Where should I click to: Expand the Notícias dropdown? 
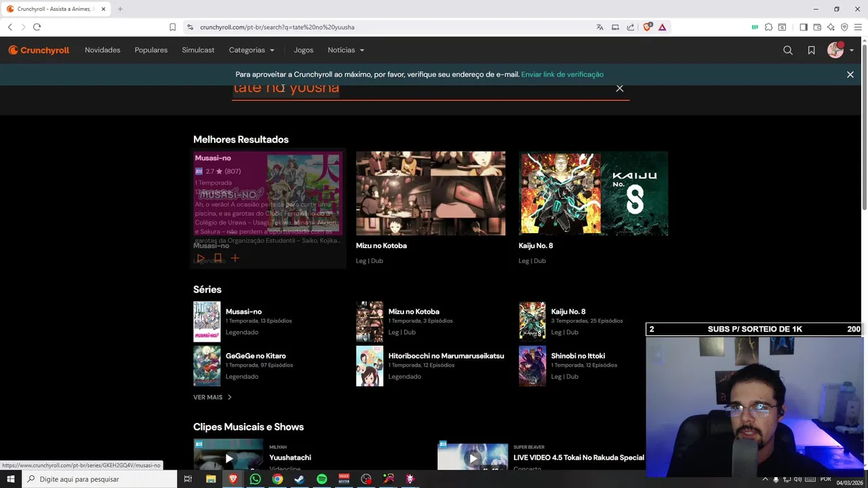tap(346, 50)
